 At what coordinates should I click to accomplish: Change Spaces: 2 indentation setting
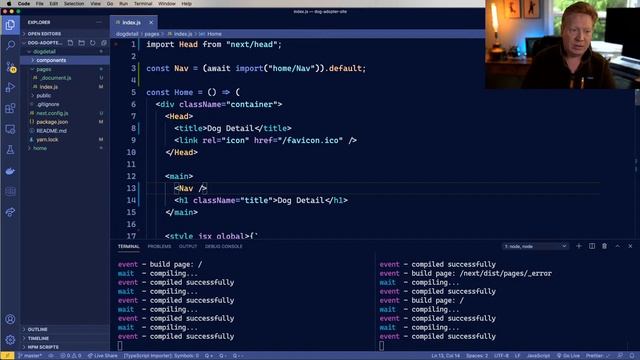point(477,356)
